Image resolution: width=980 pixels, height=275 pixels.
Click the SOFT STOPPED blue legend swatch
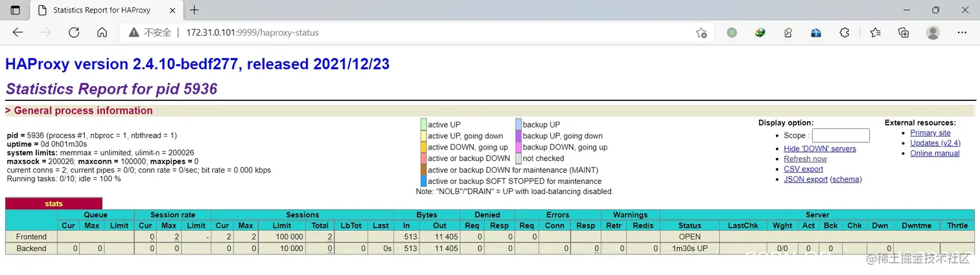(423, 181)
